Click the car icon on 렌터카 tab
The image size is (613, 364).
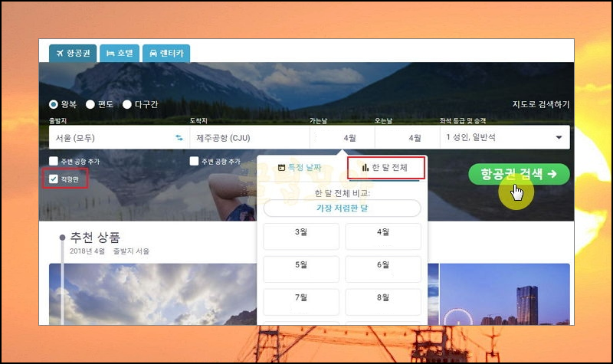153,53
